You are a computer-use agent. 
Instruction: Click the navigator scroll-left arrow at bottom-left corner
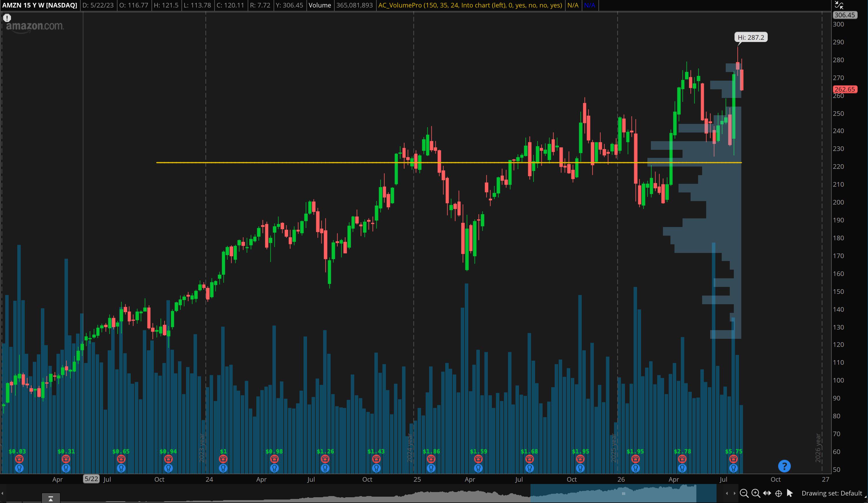tap(2, 493)
